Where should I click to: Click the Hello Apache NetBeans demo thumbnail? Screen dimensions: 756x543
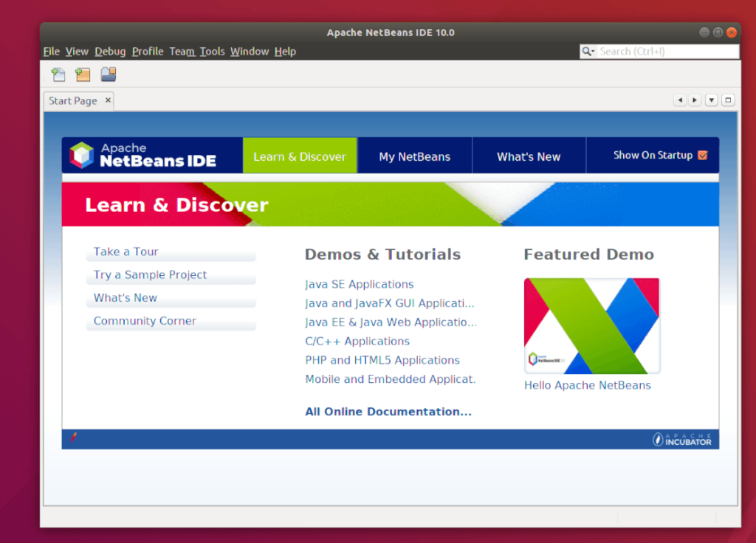point(591,325)
